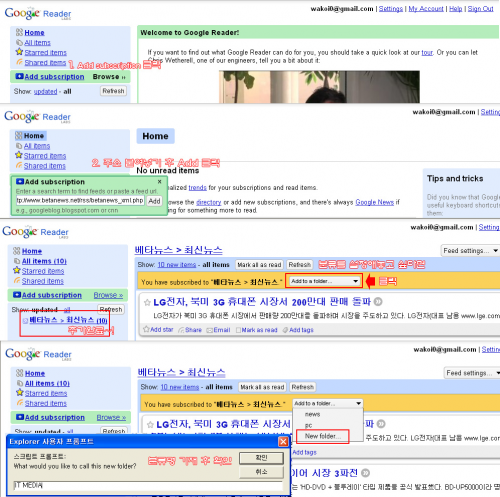Open My Account link

pyautogui.click(x=426, y=9)
